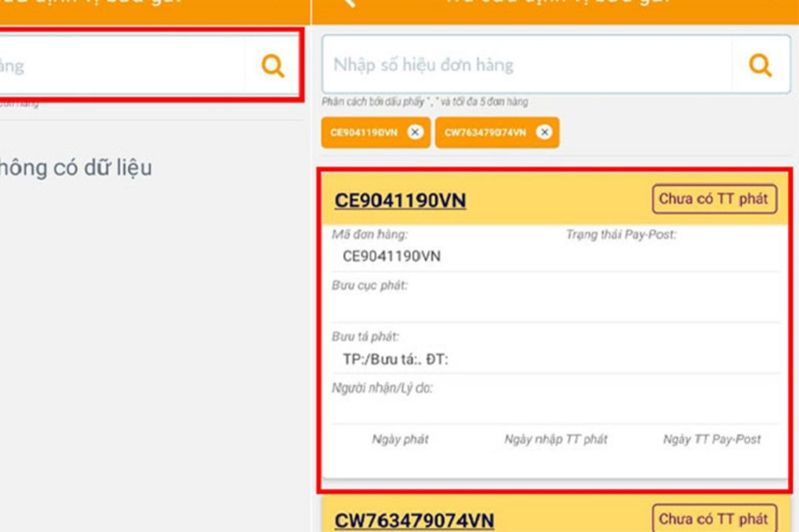Open the CE9041190VN order title link
799x532 pixels.
pyautogui.click(x=399, y=200)
